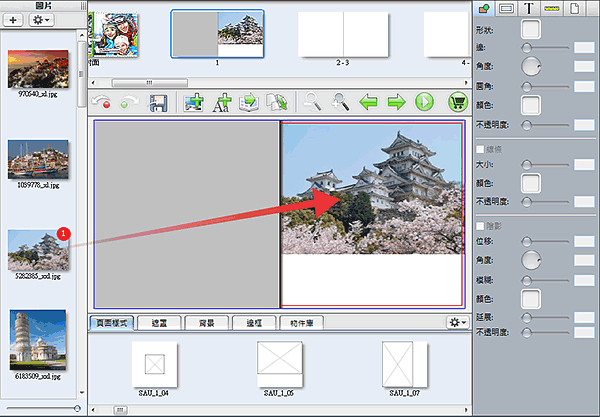
Task: Open the gear dropdown beside 物件庫 tab
Action: coord(458,323)
